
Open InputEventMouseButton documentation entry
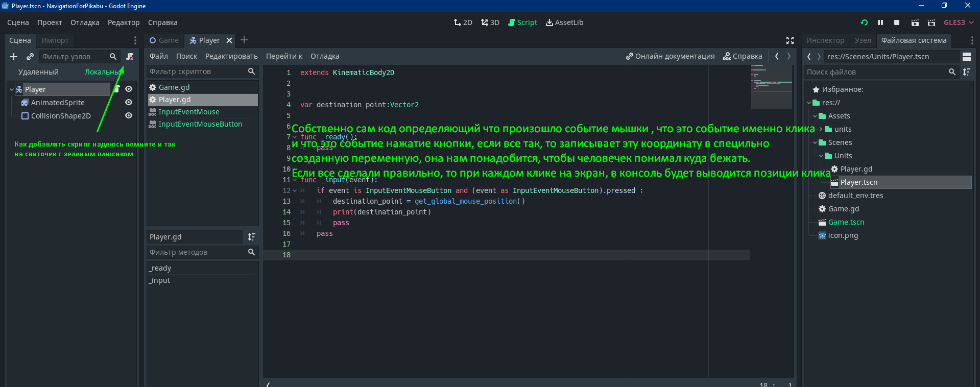(203, 124)
